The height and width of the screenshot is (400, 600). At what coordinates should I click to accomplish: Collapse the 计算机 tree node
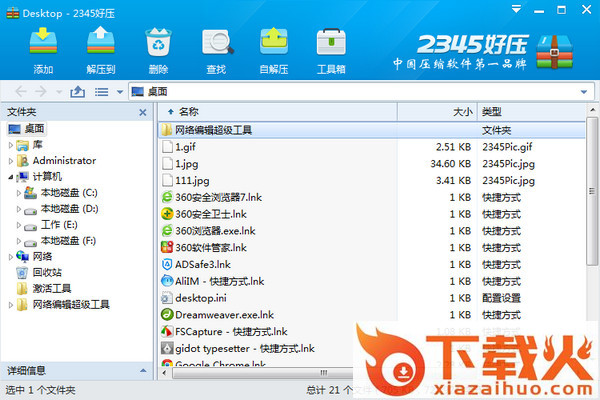point(11,177)
